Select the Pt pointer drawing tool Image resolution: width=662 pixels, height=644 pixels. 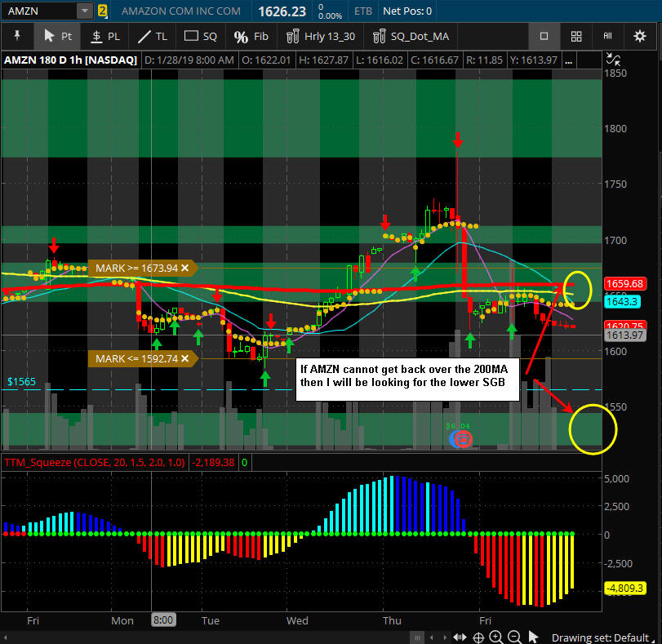tap(58, 36)
